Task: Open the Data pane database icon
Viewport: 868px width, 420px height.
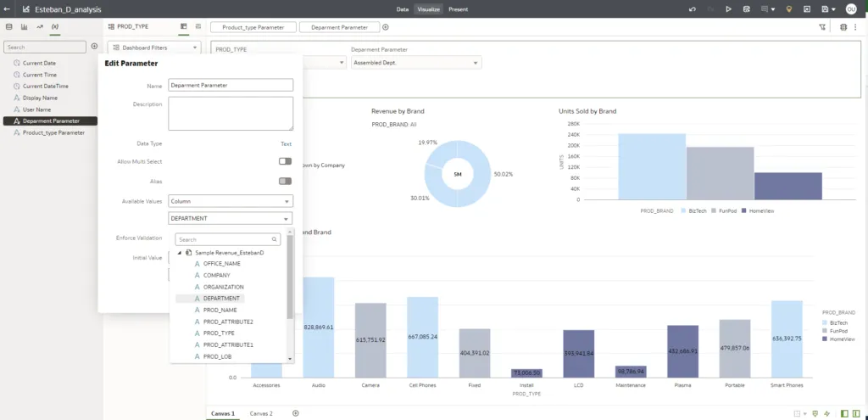Action: coord(9,27)
